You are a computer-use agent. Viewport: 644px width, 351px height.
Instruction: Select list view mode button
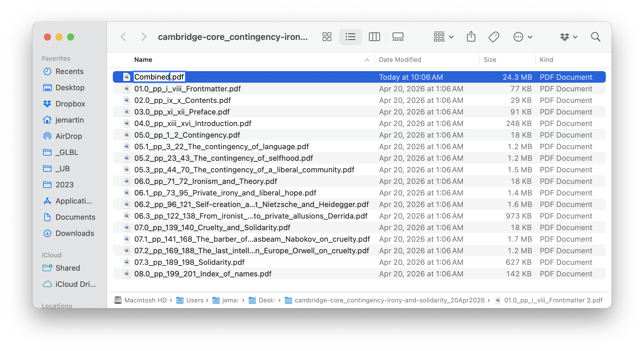pos(350,37)
